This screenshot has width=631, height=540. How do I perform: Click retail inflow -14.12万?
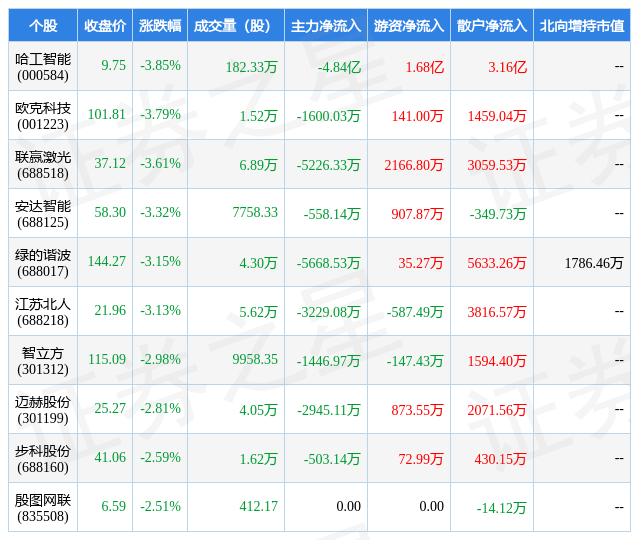click(501, 507)
